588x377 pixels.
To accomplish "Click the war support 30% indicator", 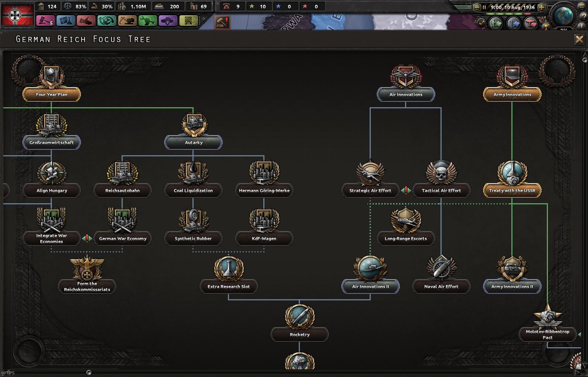I will coord(102,7).
